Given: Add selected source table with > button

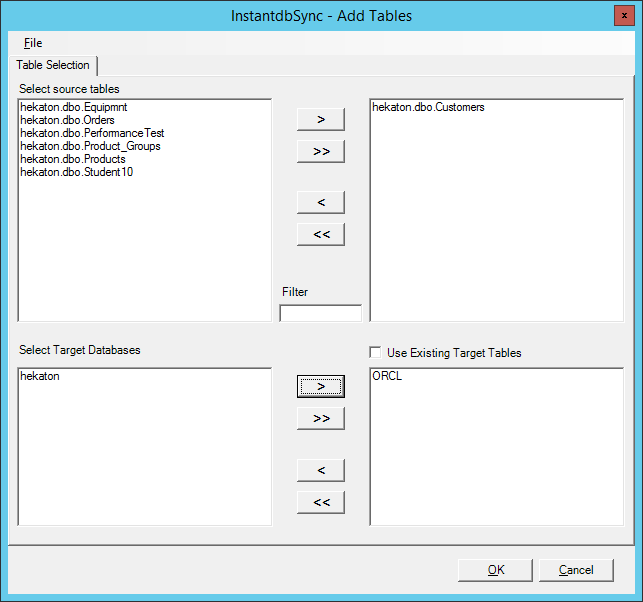Looking at the screenshot, I should (321, 119).
